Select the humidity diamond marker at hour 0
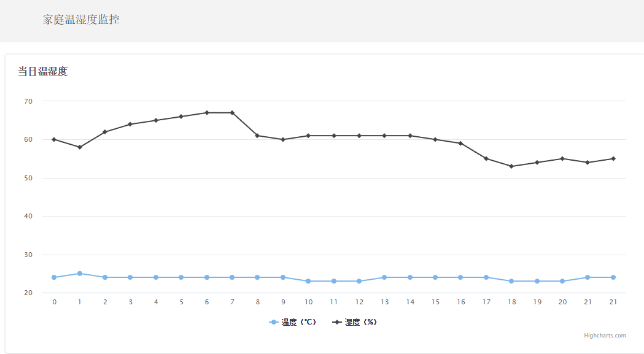Screen dimensions: 644x354 (x=54, y=139)
